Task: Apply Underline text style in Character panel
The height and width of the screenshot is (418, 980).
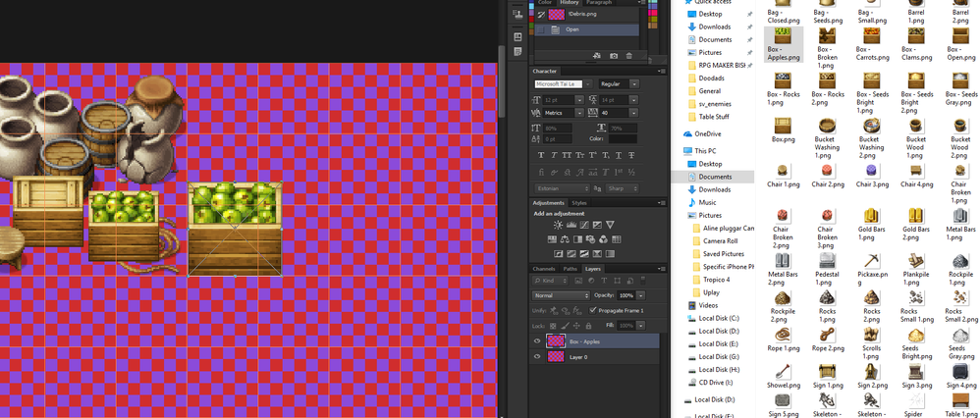Action: 619,156
